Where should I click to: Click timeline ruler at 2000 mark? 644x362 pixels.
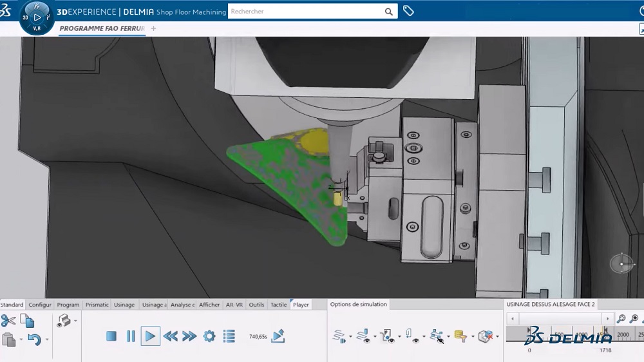click(623, 335)
